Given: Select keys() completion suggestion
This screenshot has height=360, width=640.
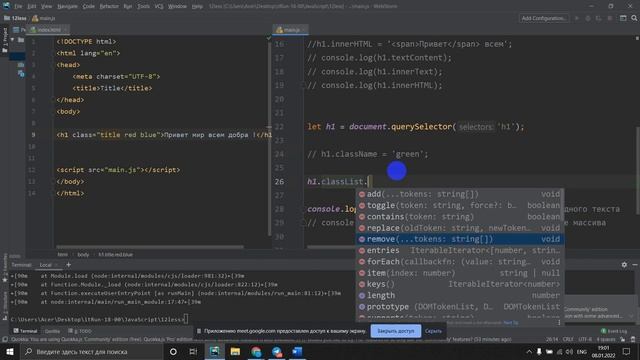Looking at the screenshot, I should point(460,284).
